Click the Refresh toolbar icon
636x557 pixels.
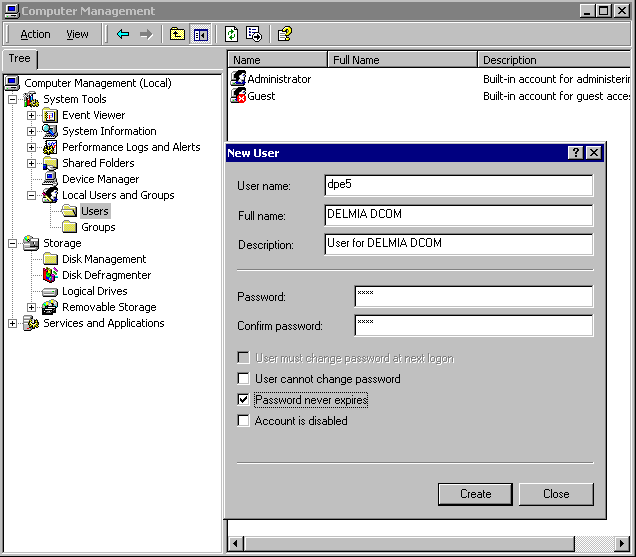point(231,34)
